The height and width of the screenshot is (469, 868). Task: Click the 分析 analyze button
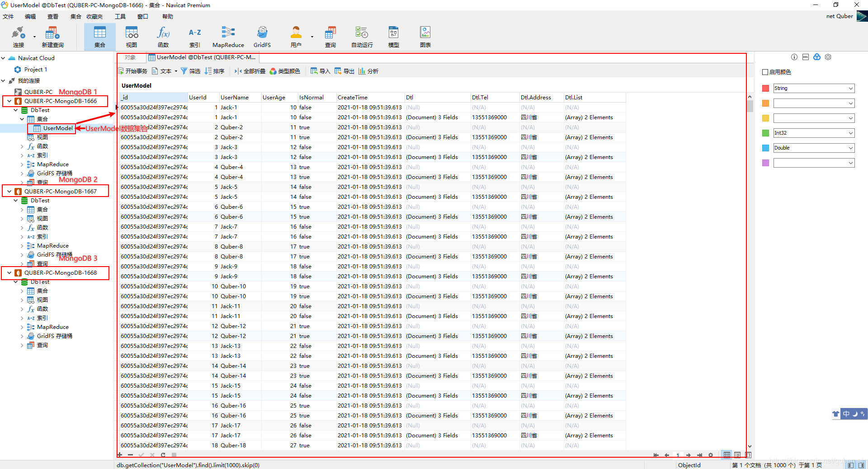coord(368,71)
